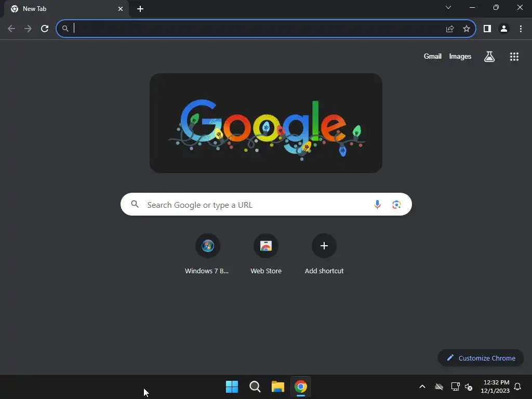The height and width of the screenshot is (399, 532).
Task: Open network status tray icon
Action: [x=455, y=387]
